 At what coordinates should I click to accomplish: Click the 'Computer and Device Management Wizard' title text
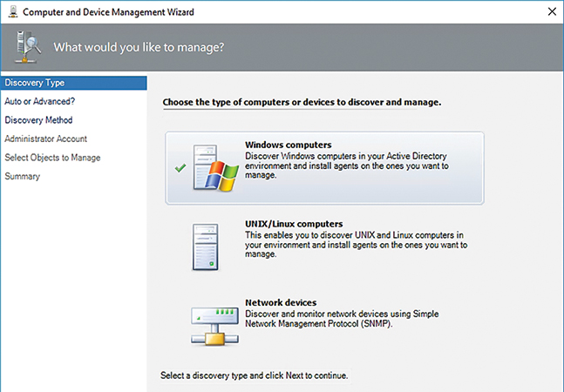(x=108, y=12)
